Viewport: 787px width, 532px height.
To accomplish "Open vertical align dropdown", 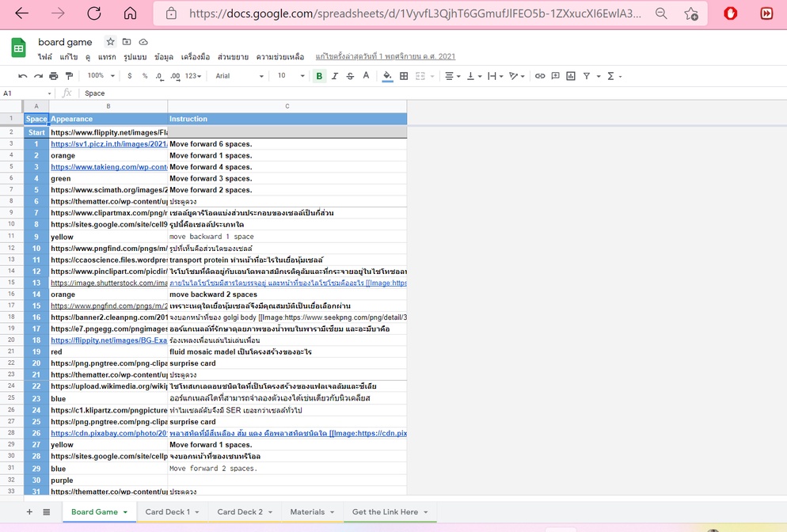I will coord(473,76).
